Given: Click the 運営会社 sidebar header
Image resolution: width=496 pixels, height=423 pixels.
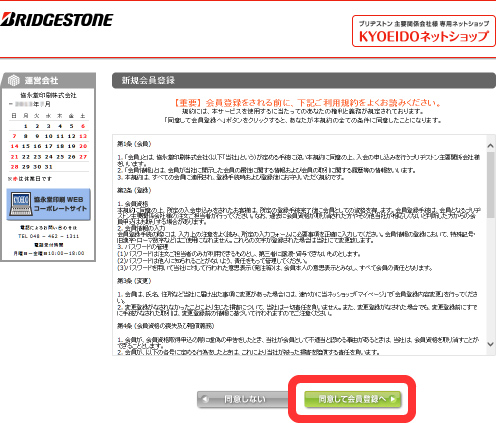Looking at the screenshot, I should [48, 80].
